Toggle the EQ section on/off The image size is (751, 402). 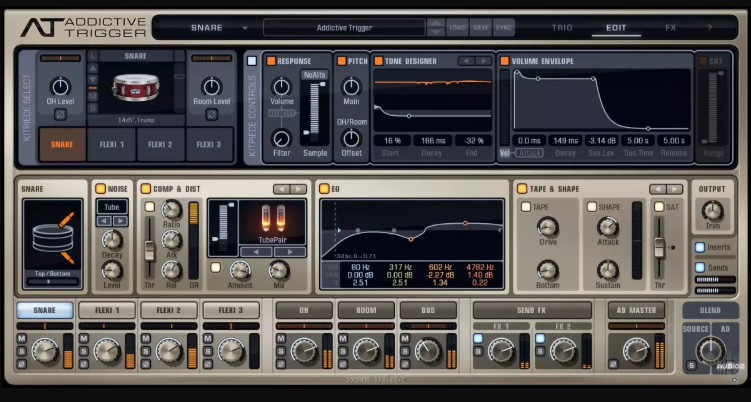324,189
